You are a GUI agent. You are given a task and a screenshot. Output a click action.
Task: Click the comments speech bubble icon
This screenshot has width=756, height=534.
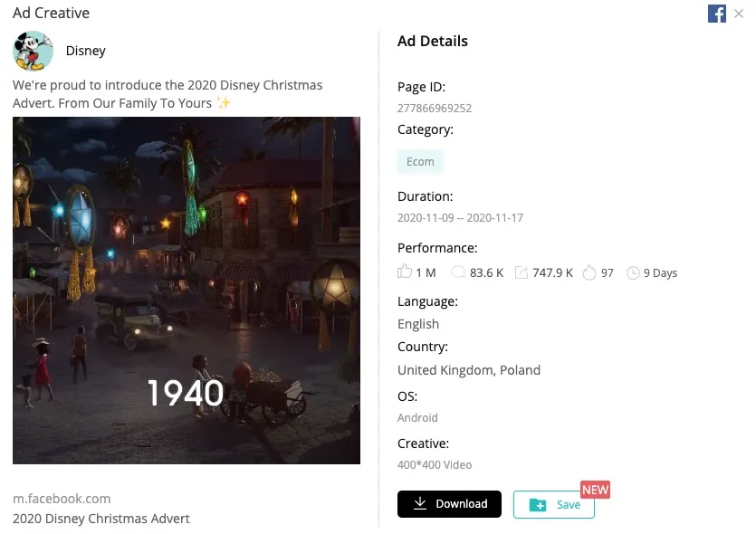(458, 272)
